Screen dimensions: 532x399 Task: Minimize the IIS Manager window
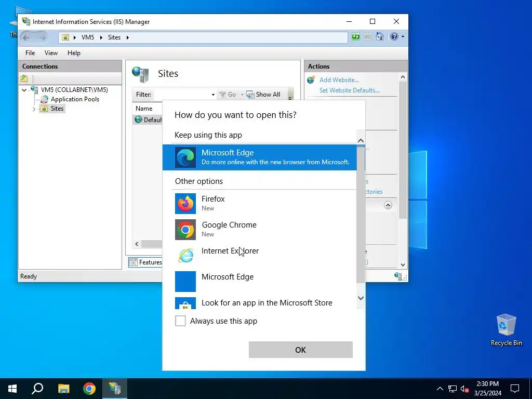pyautogui.click(x=349, y=21)
